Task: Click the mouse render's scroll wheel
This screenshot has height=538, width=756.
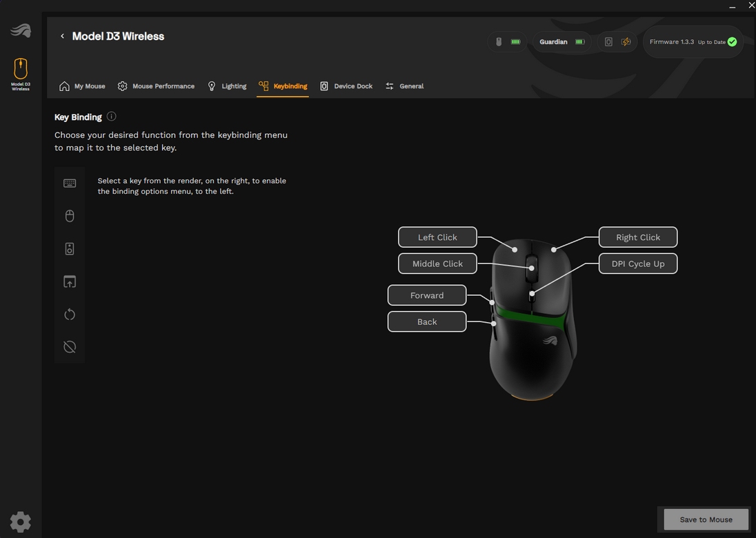Action: (531, 268)
